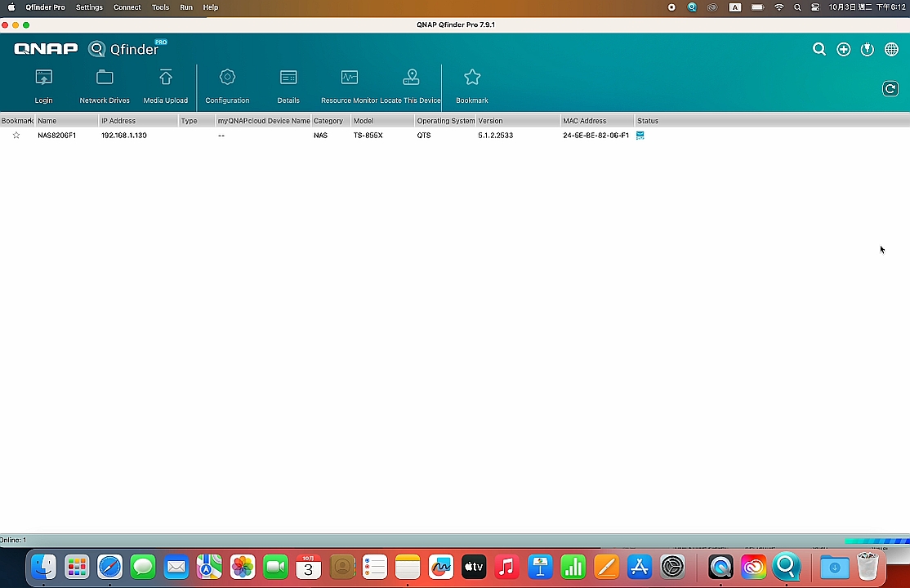Open the language globe menu
The height and width of the screenshot is (588, 910).
891,49
